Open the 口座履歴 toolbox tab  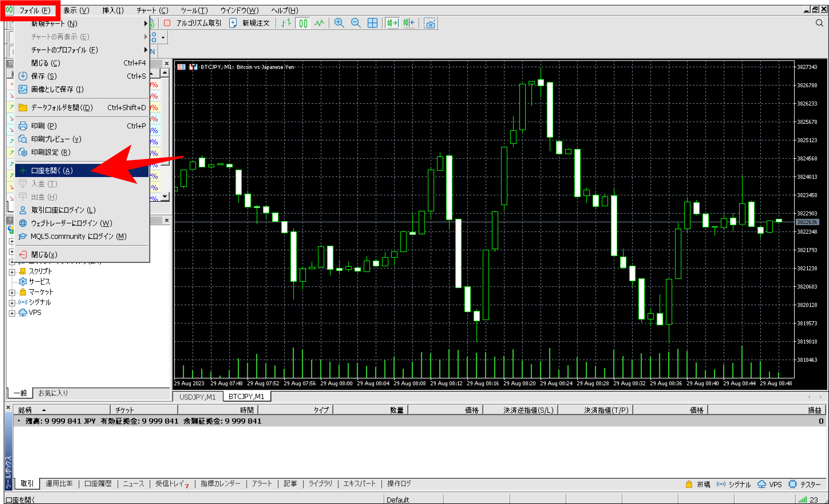[98, 483]
